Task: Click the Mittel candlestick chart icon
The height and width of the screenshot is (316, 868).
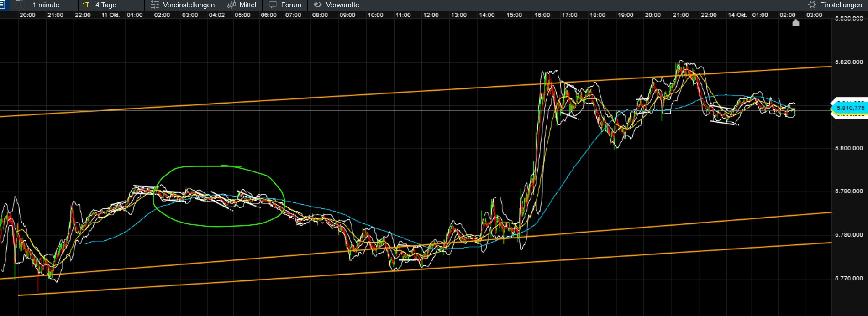Action: (x=231, y=5)
